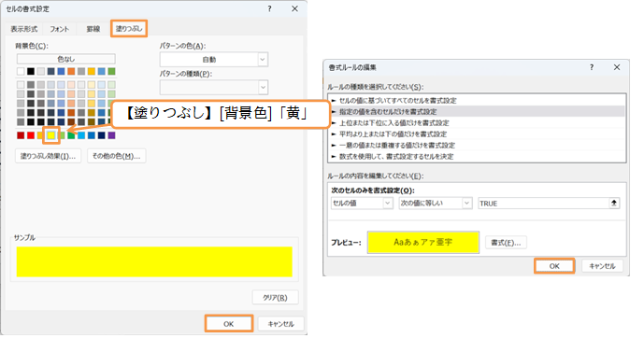Pick the dark green swatch in standard colors row
Viewport: 644px width, 338px height.
pos(71,135)
